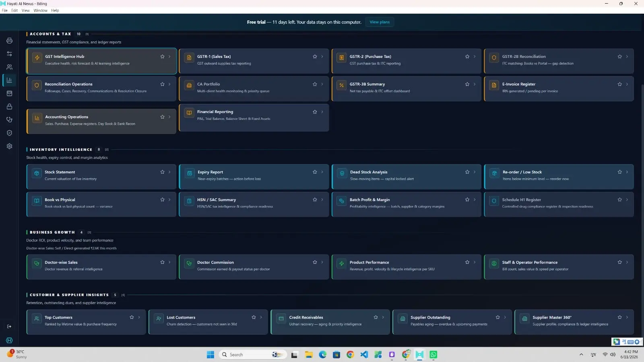Screen dimensions: 644x362
Task: Click the Hayati logo at the sidebar bottom
Action: tap(9, 340)
